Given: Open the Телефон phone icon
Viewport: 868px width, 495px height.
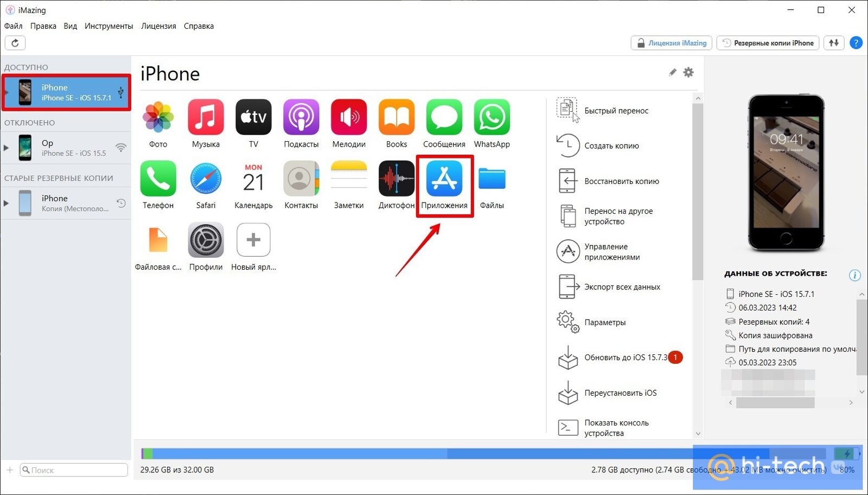Looking at the screenshot, I should click(158, 178).
